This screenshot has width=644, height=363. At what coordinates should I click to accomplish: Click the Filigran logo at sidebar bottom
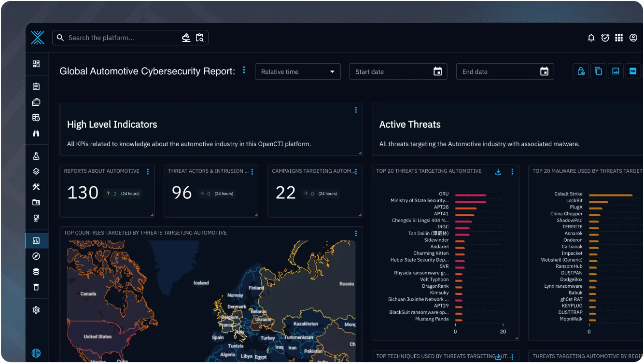(36, 353)
